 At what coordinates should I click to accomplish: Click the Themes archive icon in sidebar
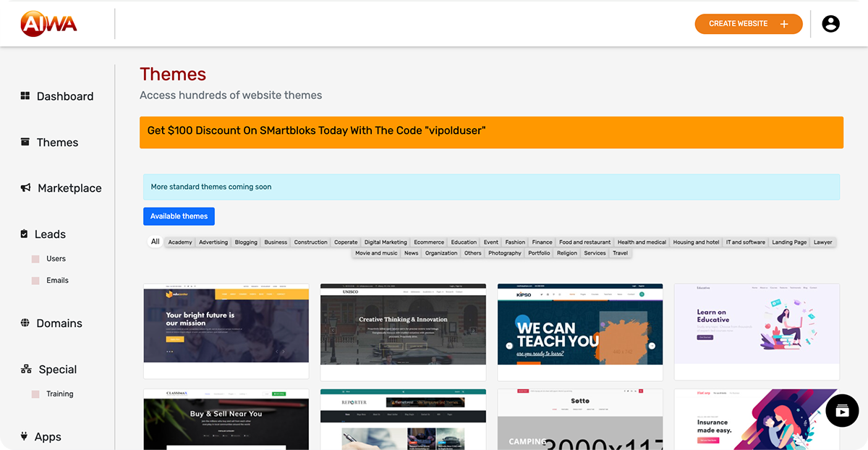point(25,142)
